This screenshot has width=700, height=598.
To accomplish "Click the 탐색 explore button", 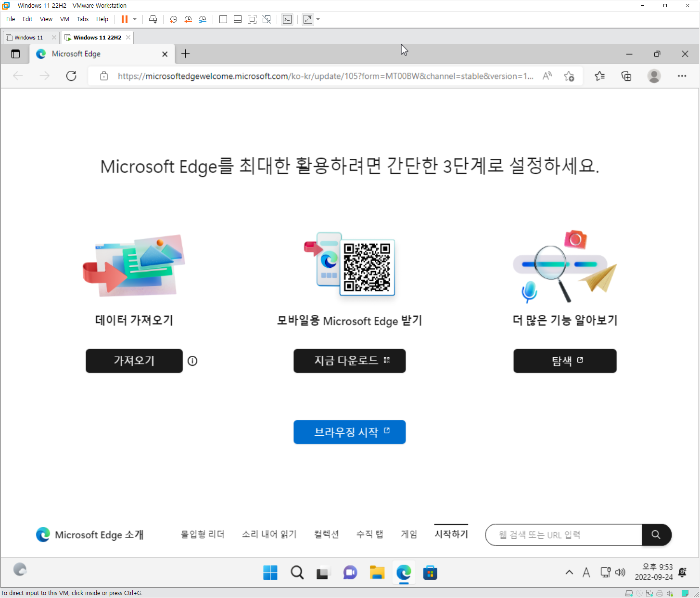I will [565, 361].
